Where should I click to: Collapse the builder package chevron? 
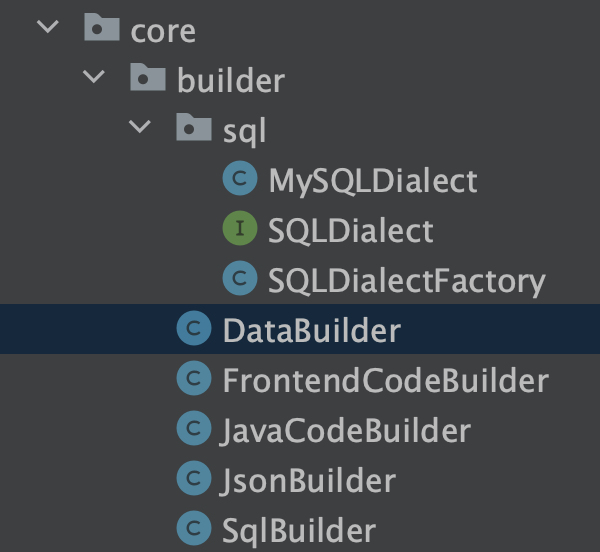pos(95,77)
